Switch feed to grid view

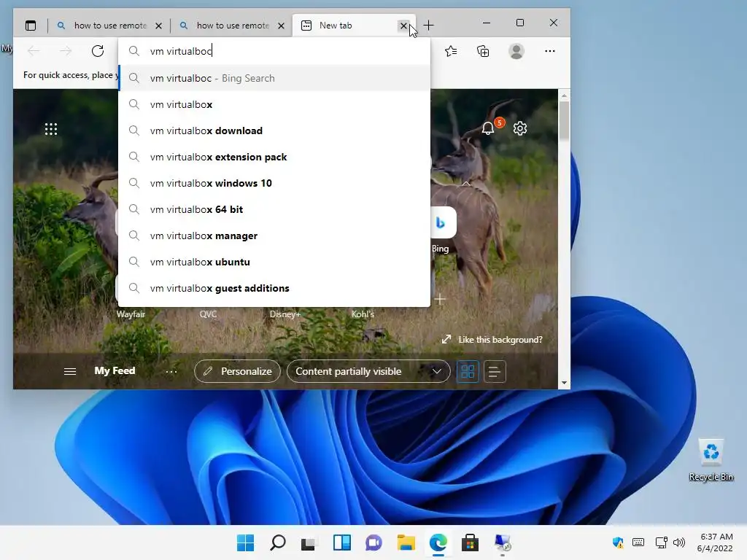468,371
